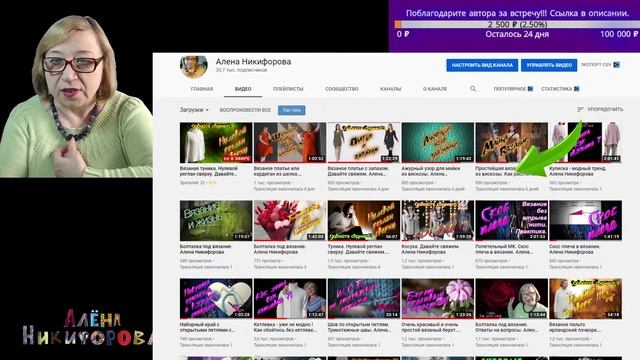Open the 'Наборный край' heart thumbnail
The width and height of the screenshot is (640, 360).
point(216,299)
